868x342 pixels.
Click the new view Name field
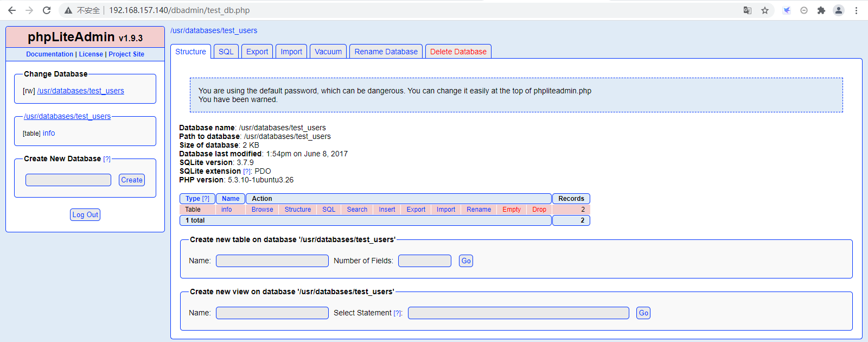[272, 313]
